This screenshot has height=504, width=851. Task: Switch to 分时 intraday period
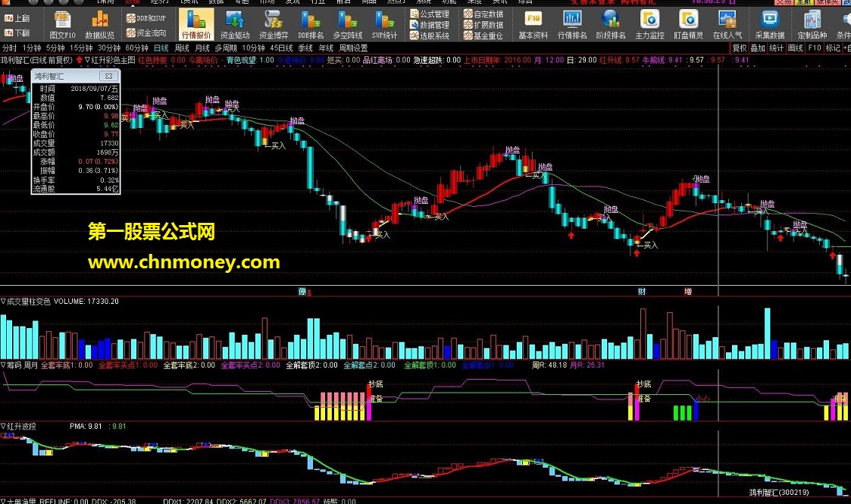point(9,49)
